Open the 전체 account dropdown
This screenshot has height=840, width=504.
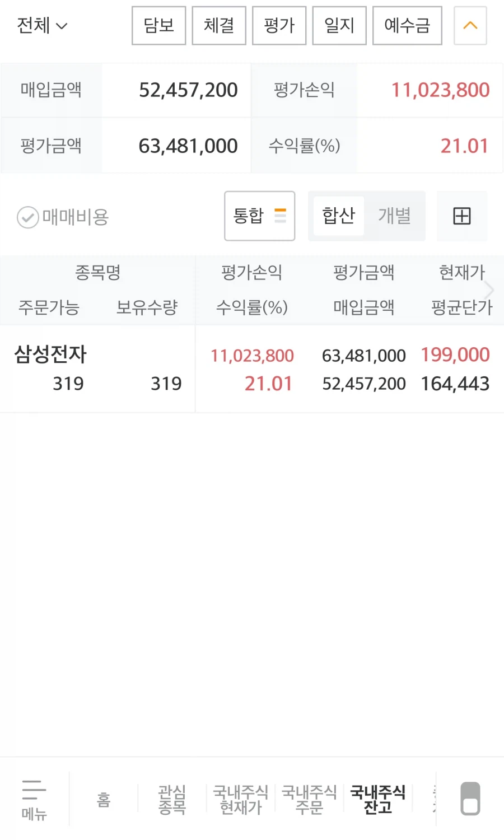42,26
